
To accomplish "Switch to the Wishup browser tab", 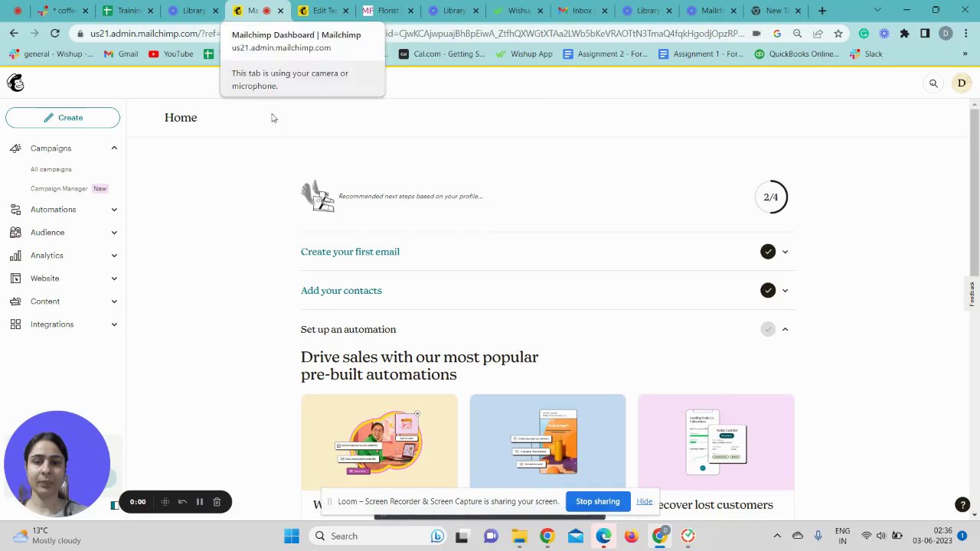I will [518, 11].
